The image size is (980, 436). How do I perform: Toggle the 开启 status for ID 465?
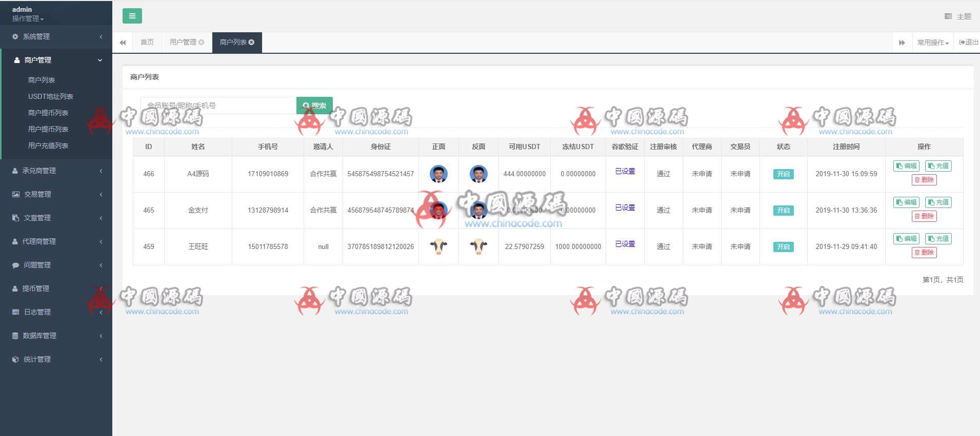point(783,211)
